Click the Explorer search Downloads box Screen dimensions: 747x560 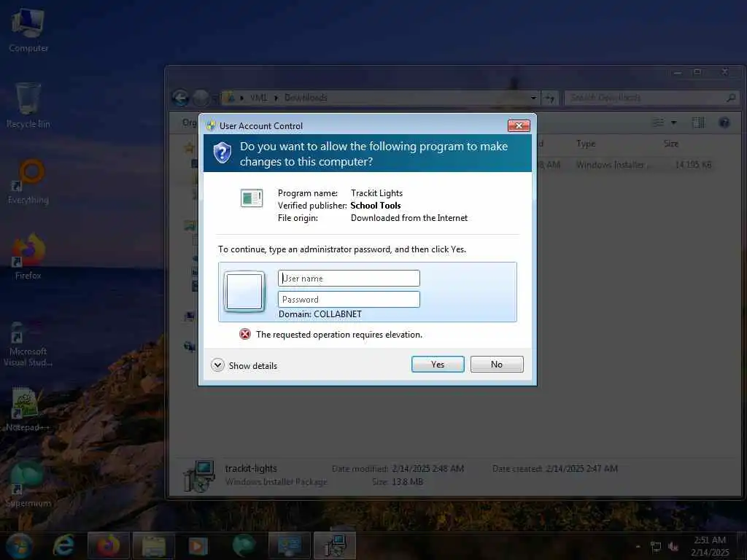(x=651, y=98)
